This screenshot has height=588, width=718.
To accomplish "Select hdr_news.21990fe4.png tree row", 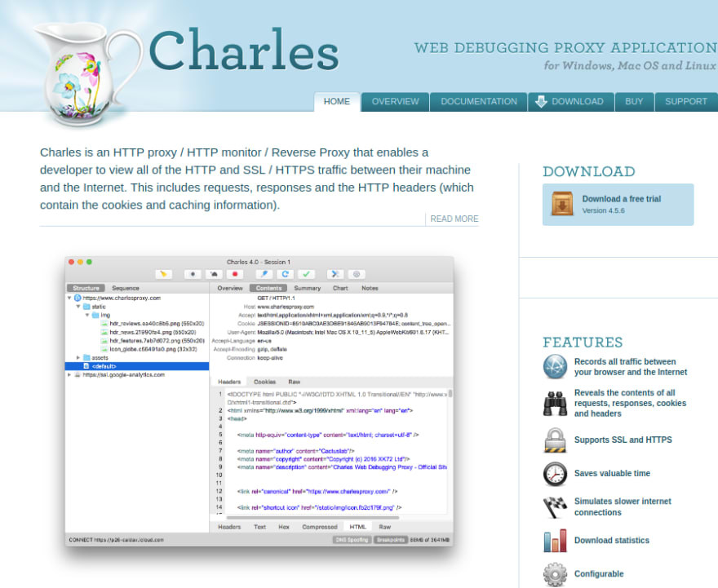I will coord(137,332).
